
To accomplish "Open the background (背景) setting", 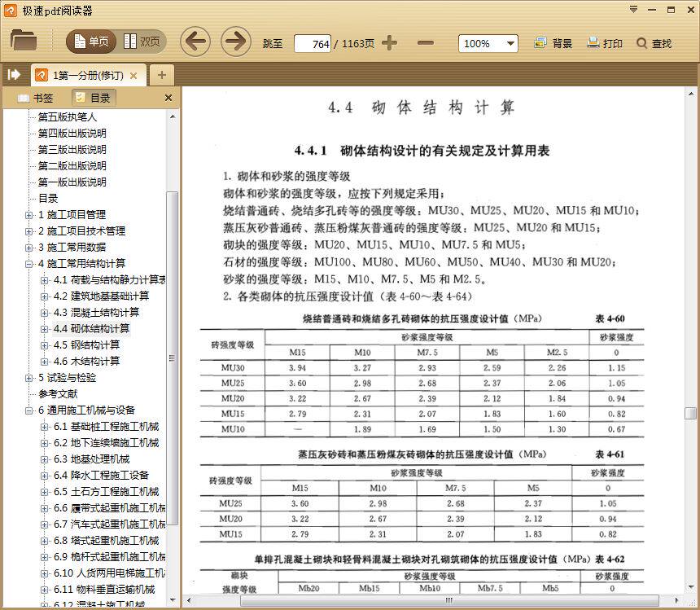I will click(x=553, y=43).
